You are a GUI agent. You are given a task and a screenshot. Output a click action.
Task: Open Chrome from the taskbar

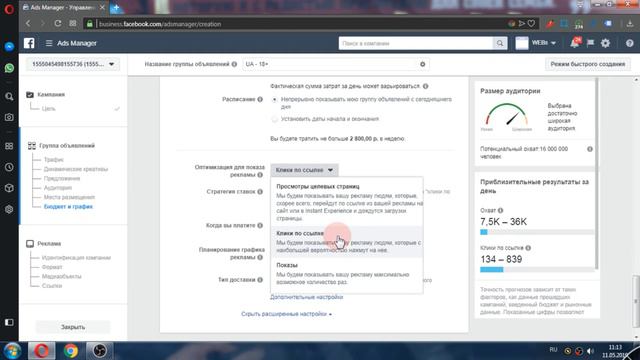tap(71, 351)
